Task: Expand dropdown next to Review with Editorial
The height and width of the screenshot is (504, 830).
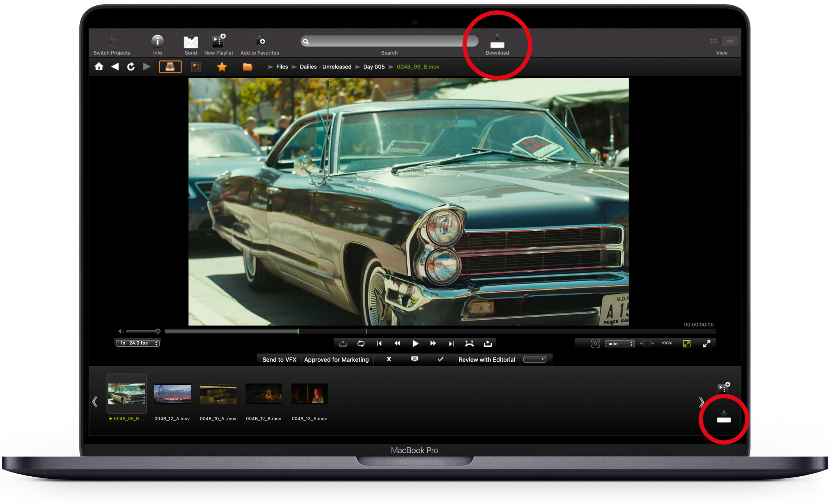Action: coord(535,359)
